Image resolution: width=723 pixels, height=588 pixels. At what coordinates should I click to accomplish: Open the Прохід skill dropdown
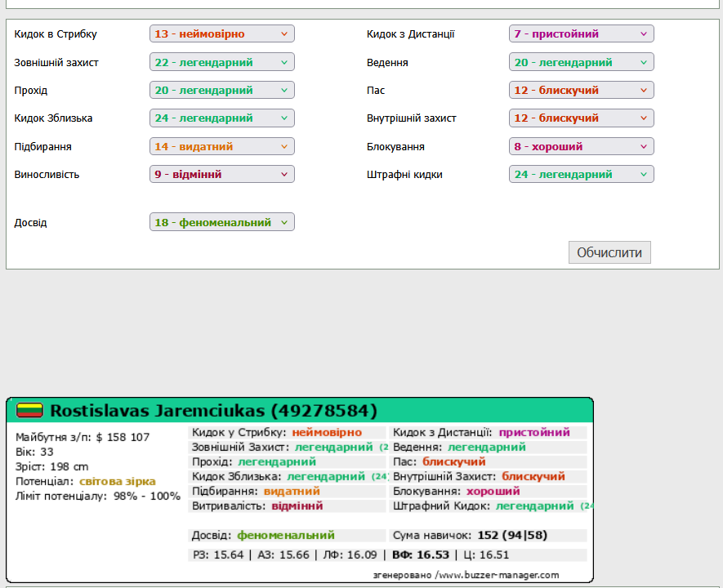point(221,90)
